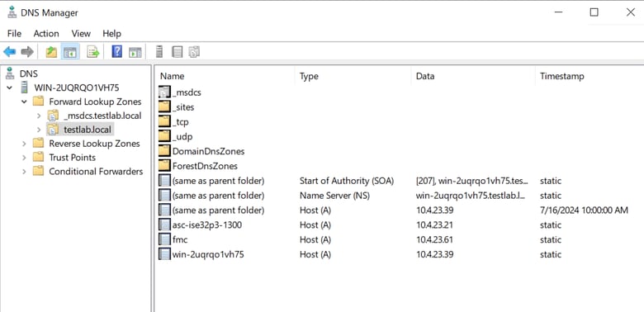This screenshot has height=312, width=644.
Task: Go up one level with folder arrow icon
Action: [x=51, y=52]
